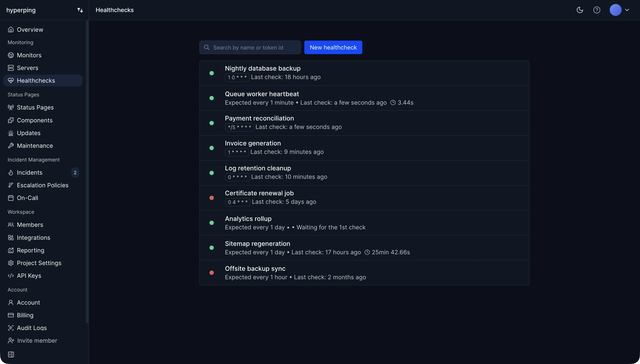Open the Payment reconciliation healthcheck
The width and height of the screenshot is (640, 364).
coord(364,123)
